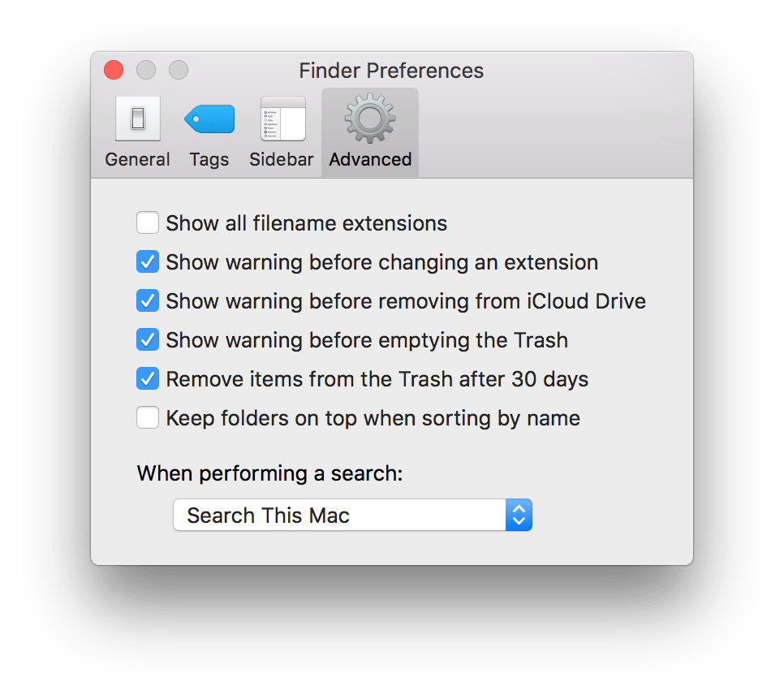Toggle Show warning before emptying the Trash
This screenshot has width=784, height=695.
pyautogui.click(x=148, y=339)
